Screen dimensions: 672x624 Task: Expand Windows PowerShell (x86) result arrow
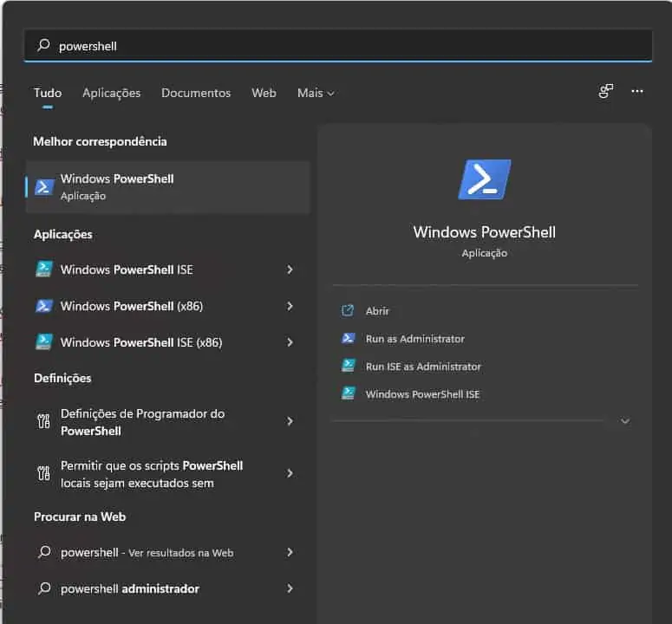coord(290,306)
